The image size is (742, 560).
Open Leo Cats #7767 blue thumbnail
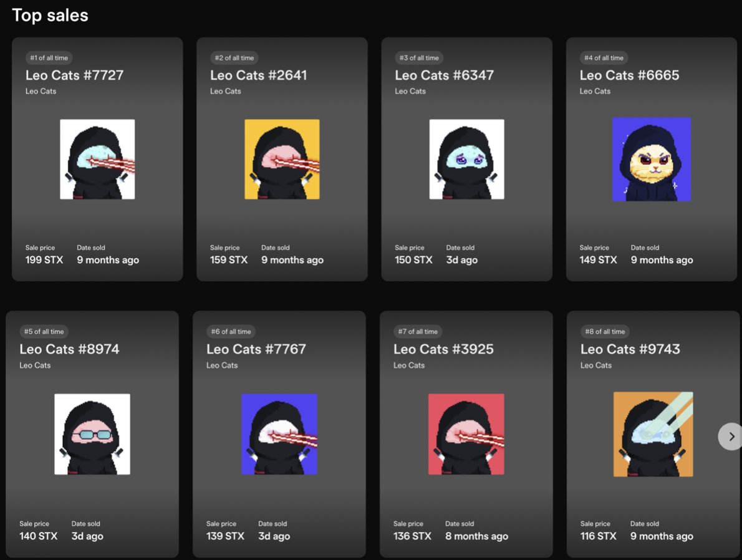[279, 434]
